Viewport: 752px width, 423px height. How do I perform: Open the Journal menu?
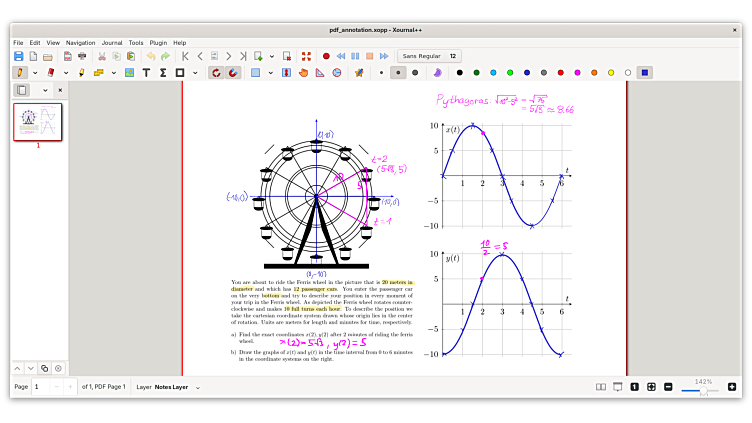pyautogui.click(x=111, y=43)
